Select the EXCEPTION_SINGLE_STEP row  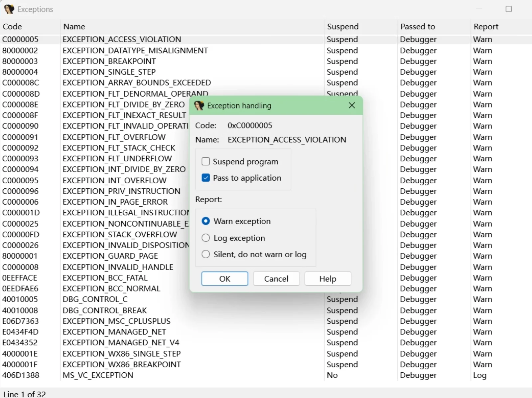point(266,72)
